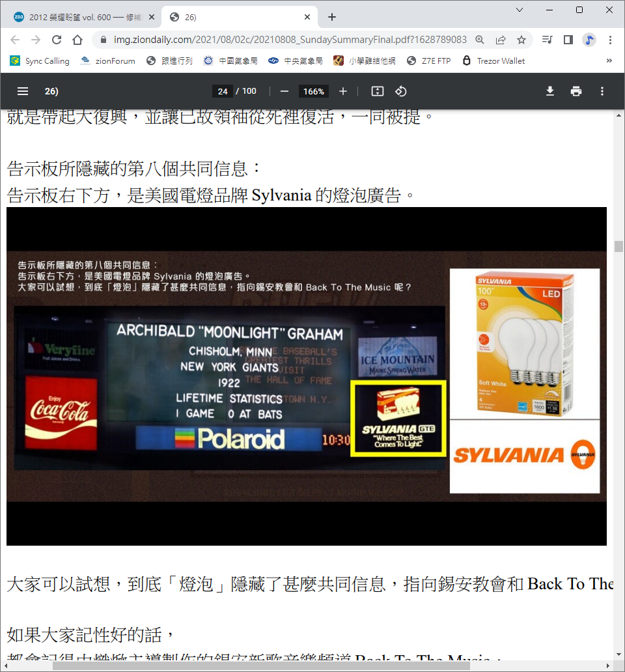The height and width of the screenshot is (672, 625).
Task: Click the scroll up arrow
Action: click(618, 116)
